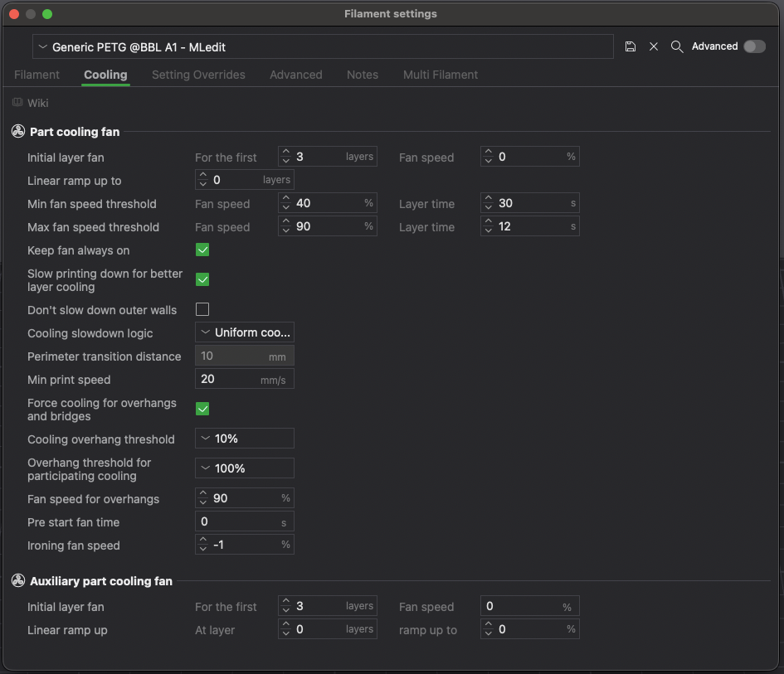
Task: Decrease Min fan speed threshold percent
Action: 286,207
